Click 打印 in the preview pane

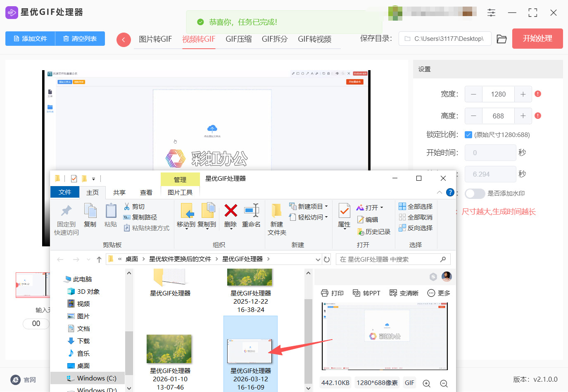click(x=333, y=293)
